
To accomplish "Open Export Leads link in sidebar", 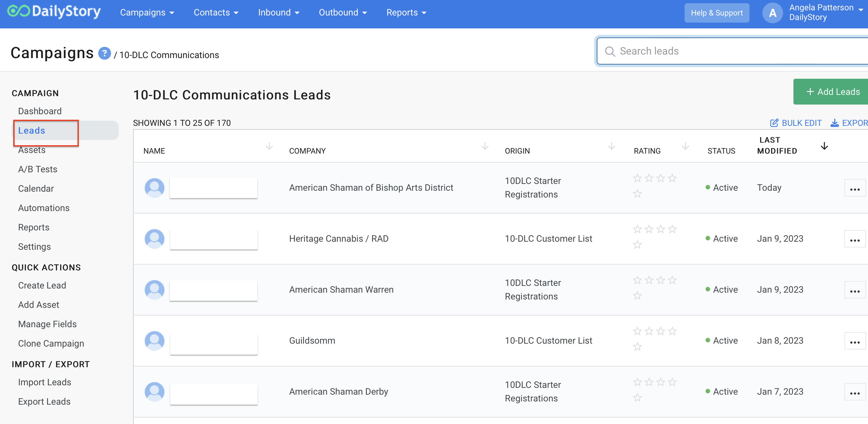I will 45,402.
